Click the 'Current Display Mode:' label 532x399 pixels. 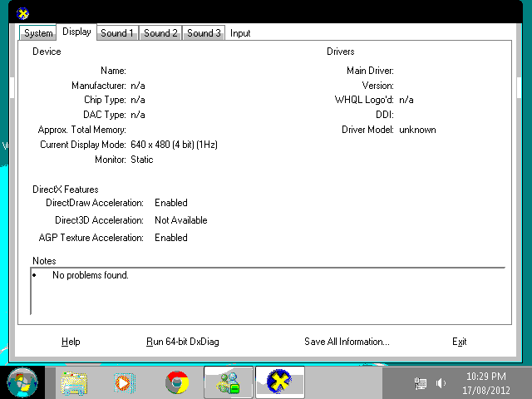pyautogui.click(x=83, y=145)
